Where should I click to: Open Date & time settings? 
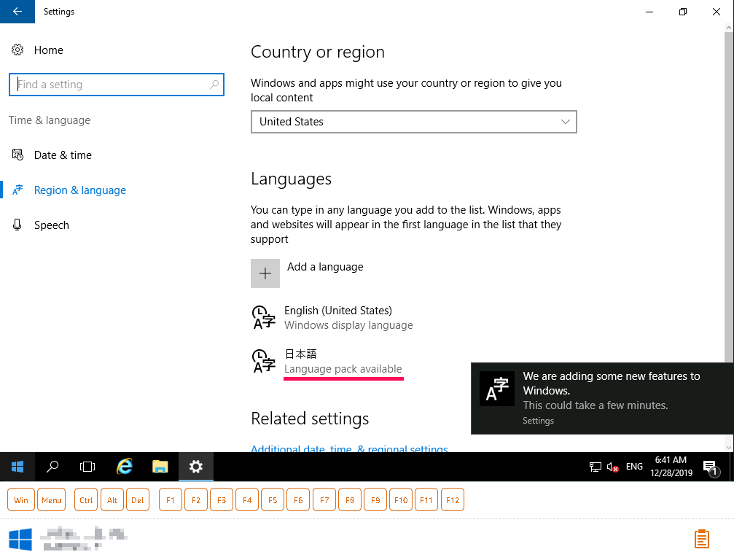click(63, 155)
